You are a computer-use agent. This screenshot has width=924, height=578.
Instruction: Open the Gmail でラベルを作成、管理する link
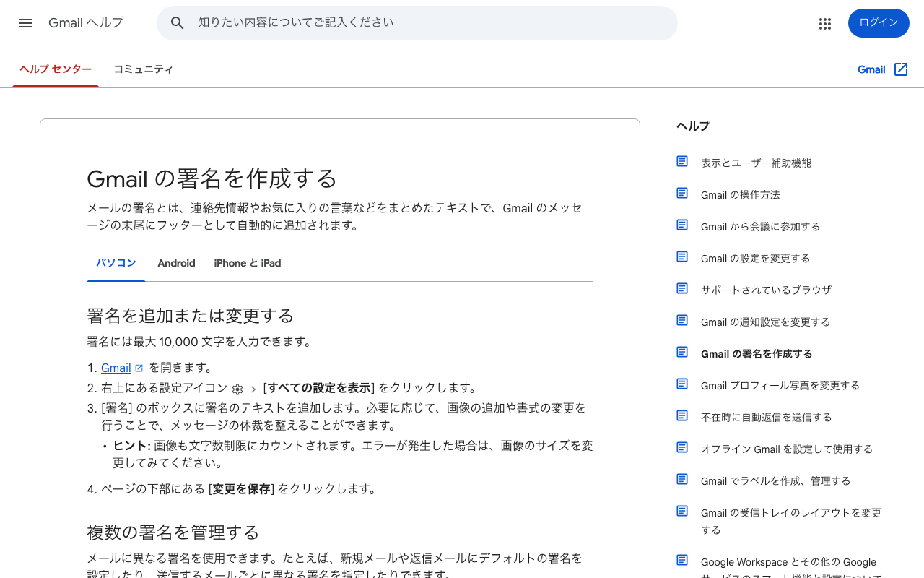point(776,481)
